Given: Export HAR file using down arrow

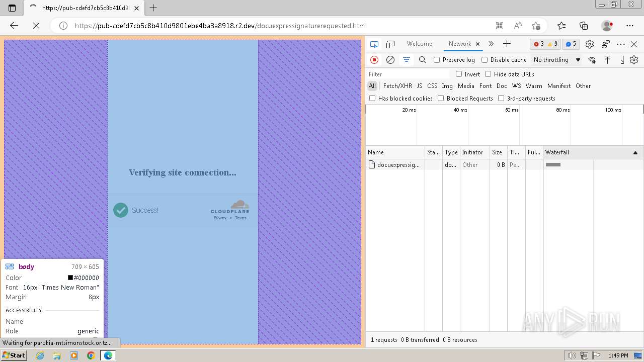Looking at the screenshot, I should 622,60.
